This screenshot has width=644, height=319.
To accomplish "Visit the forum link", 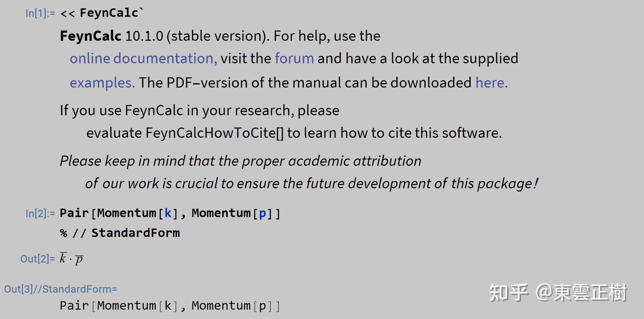I will pyautogui.click(x=294, y=59).
